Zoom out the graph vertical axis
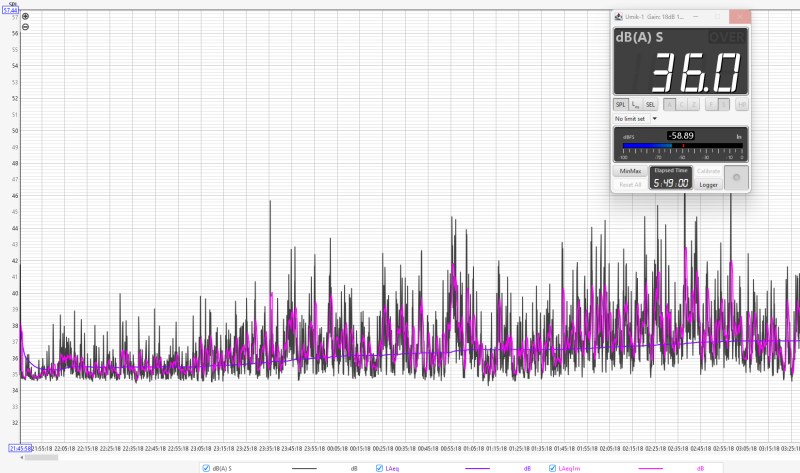The width and height of the screenshot is (800, 473). 25,27
